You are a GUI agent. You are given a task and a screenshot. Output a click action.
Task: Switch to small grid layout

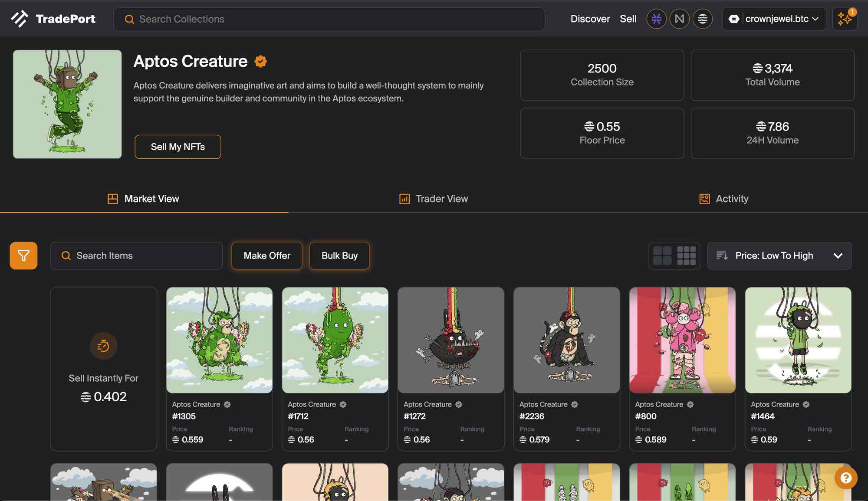[686, 255]
